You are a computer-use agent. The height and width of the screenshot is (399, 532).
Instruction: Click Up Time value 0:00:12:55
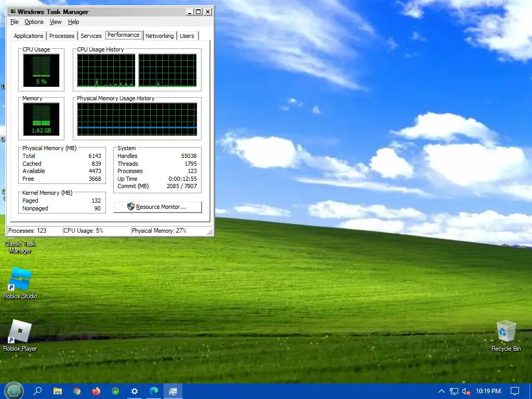coord(182,179)
